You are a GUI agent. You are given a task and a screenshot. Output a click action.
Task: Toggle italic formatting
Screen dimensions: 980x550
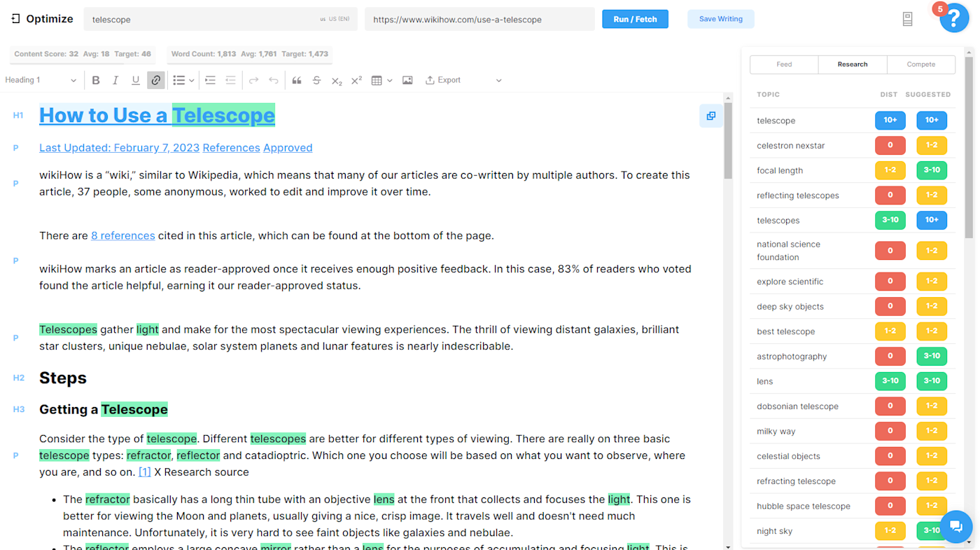(x=115, y=81)
